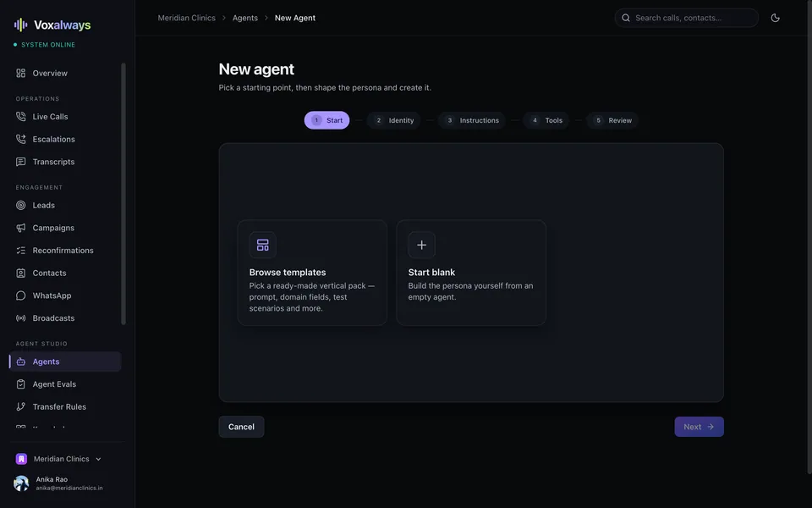This screenshot has height=508, width=812.
Task: Click the Voxalways brand name
Action: coord(62,25)
